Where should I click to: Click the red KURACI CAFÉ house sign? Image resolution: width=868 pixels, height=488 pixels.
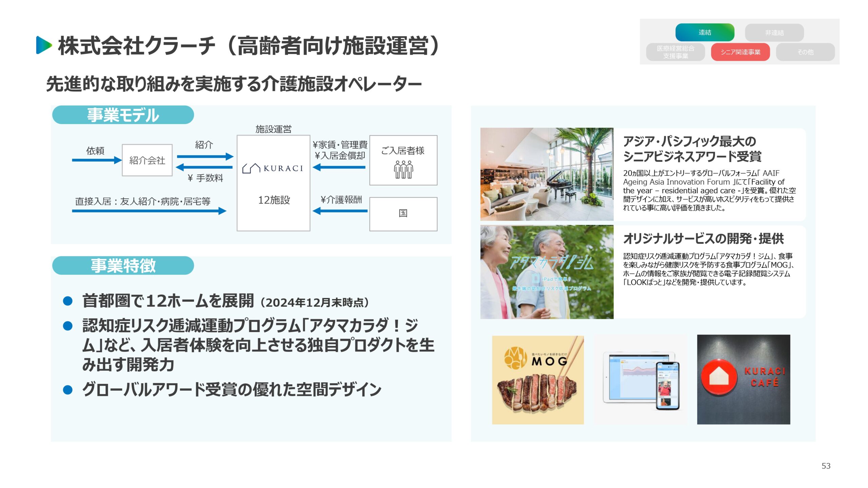click(720, 377)
